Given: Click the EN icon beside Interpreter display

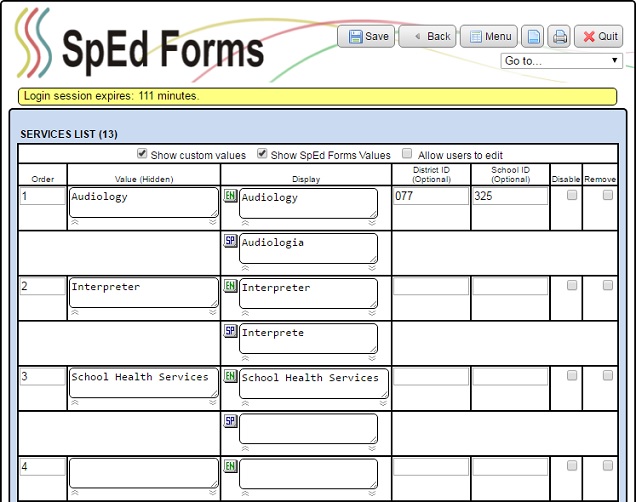Looking at the screenshot, I should coord(230,287).
